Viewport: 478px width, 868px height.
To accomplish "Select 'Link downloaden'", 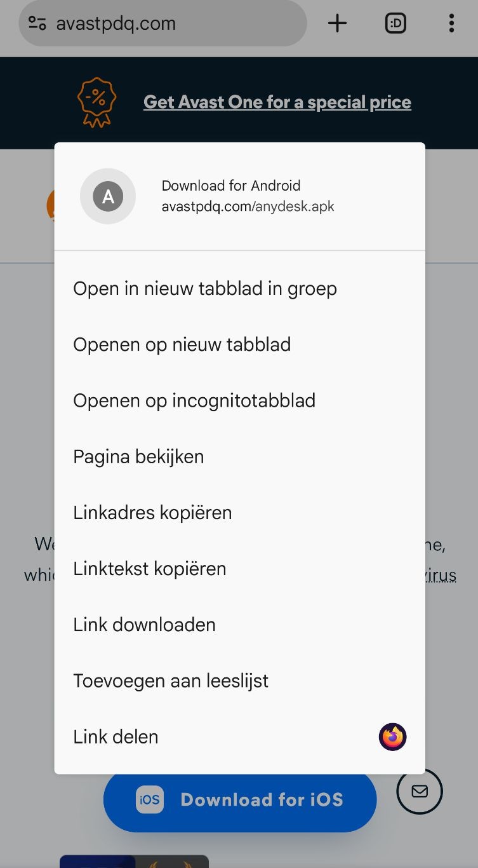I will click(240, 624).
